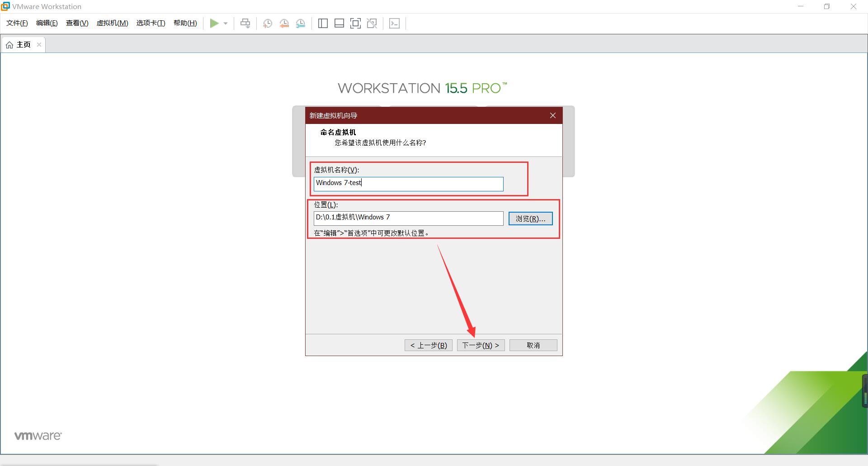Select the 主页 tab

click(24, 44)
